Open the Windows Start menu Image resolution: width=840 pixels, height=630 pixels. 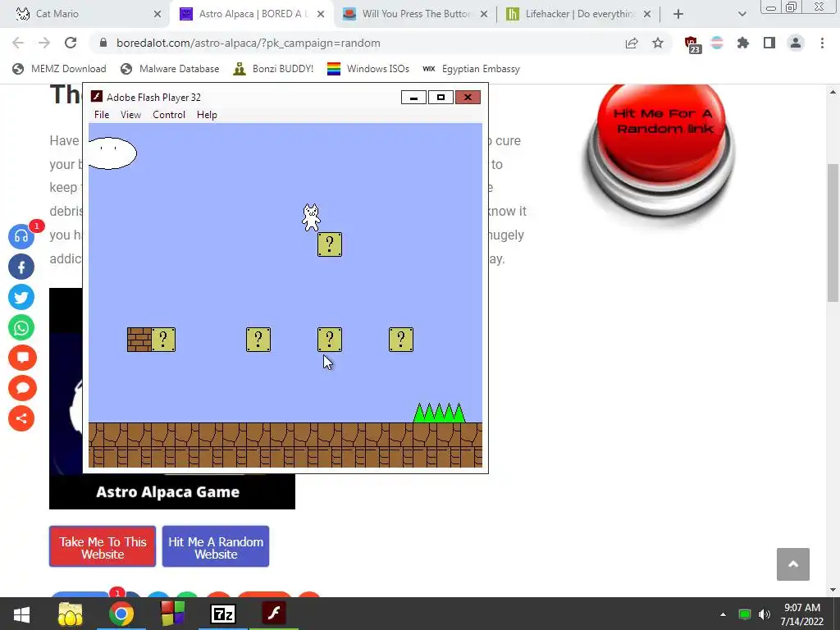pyautogui.click(x=21, y=614)
